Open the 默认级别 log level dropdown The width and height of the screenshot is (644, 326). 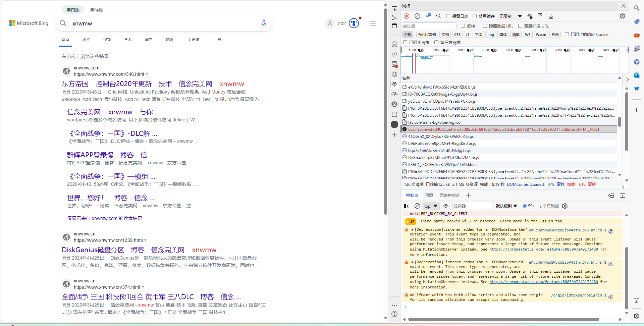point(506,206)
